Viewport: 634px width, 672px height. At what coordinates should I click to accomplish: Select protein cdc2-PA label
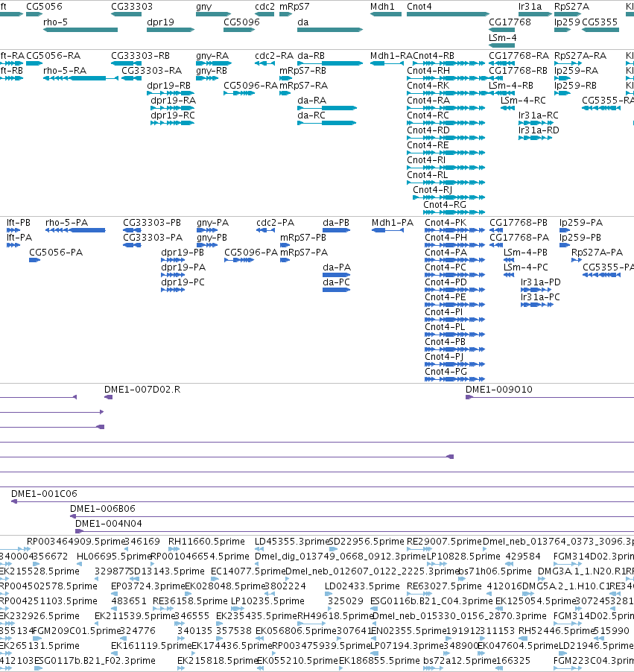click(x=275, y=223)
